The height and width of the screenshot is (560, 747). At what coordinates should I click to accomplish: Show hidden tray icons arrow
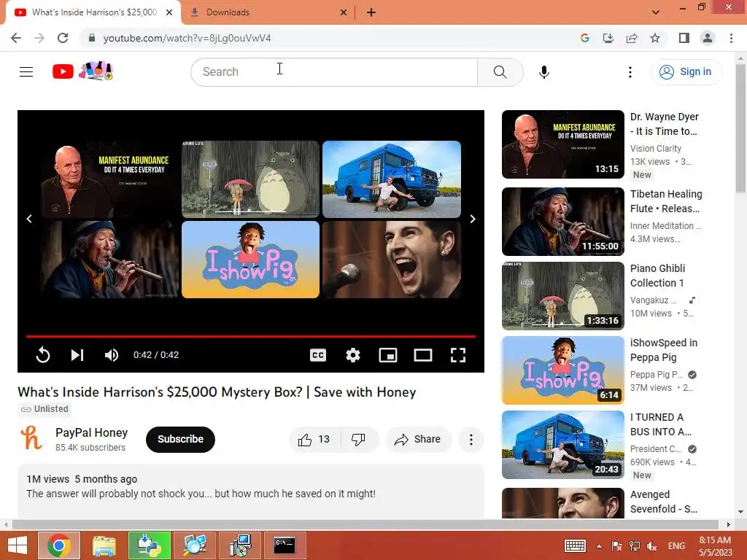click(x=599, y=546)
